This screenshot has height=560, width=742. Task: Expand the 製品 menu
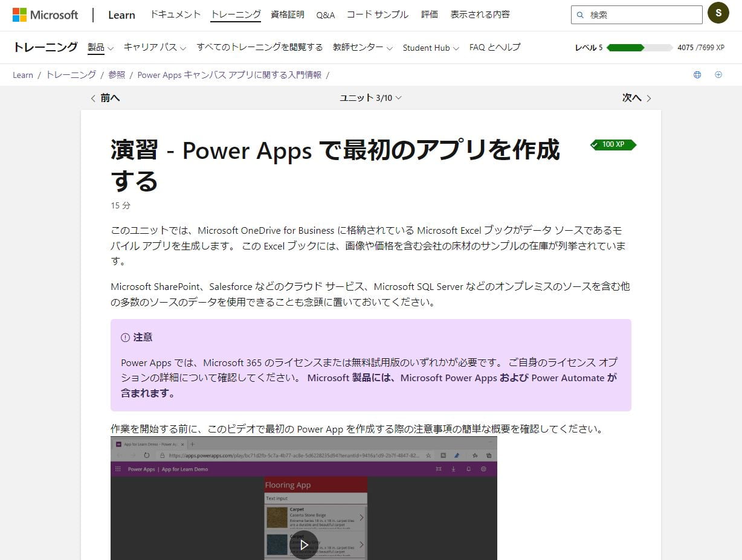click(x=100, y=47)
